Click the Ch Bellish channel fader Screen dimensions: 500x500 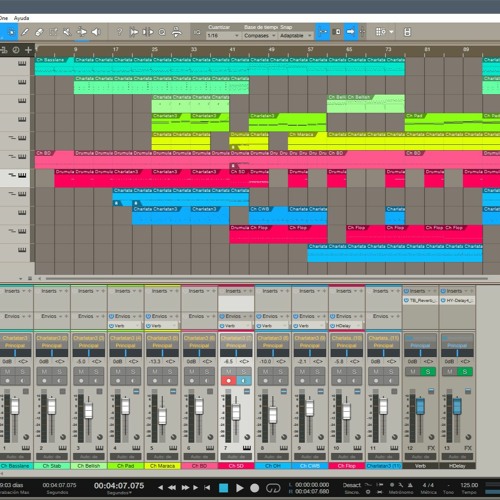[x=88, y=411]
